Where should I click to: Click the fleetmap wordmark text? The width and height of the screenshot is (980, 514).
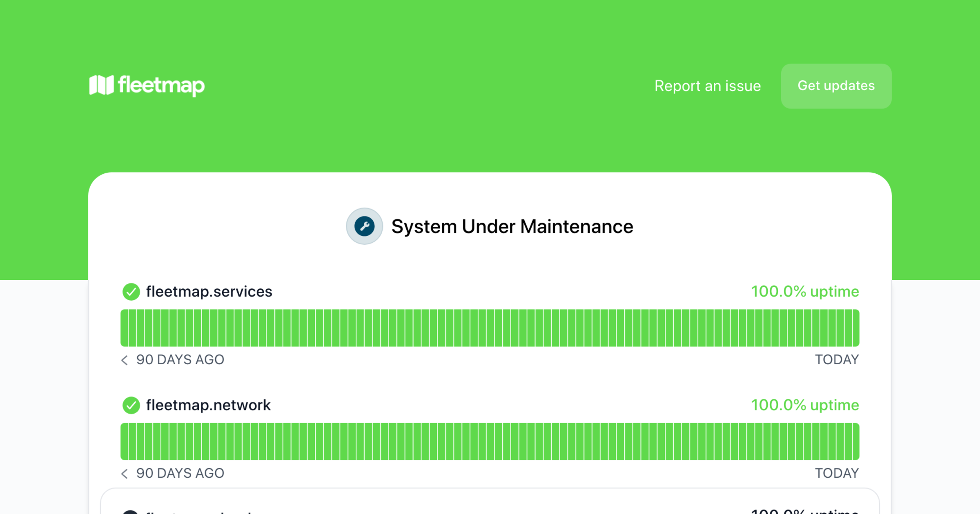click(161, 85)
